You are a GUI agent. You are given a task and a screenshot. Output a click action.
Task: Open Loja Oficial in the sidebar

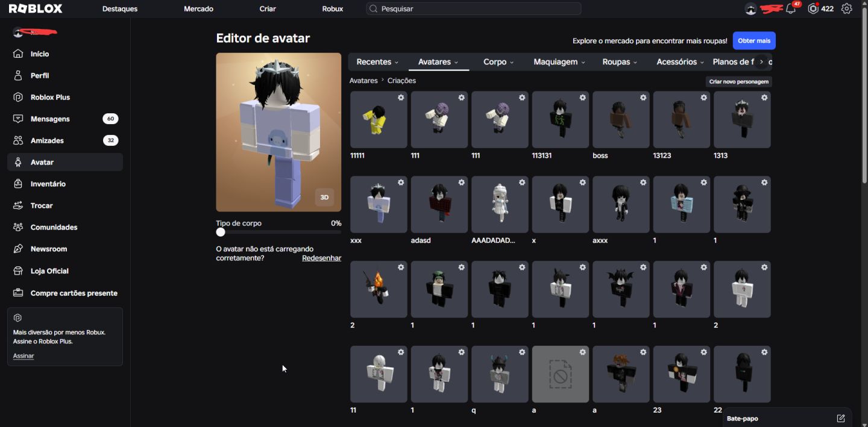pyautogui.click(x=65, y=271)
